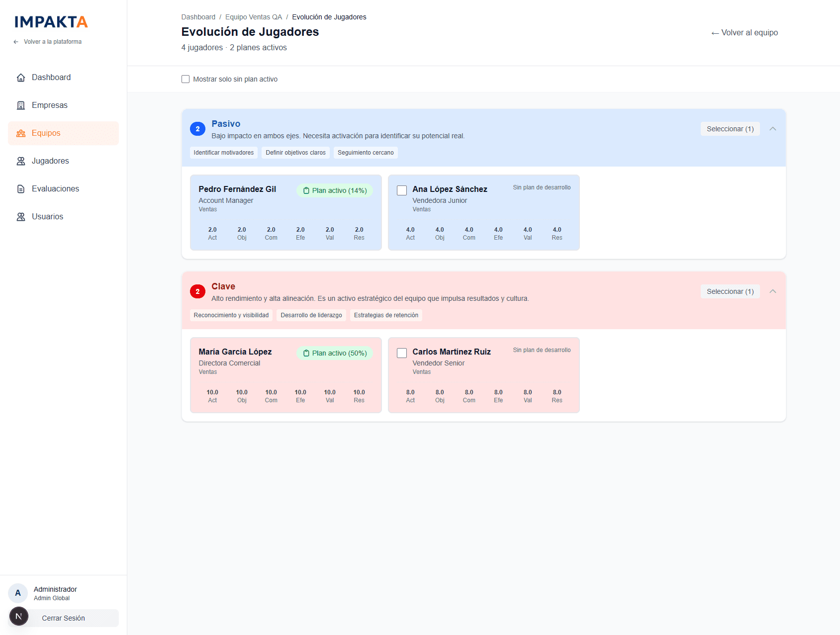The height and width of the screenshot is (635, 840).
Task: Collapse the Pasivo section chevron
Action: coord(772,129)
